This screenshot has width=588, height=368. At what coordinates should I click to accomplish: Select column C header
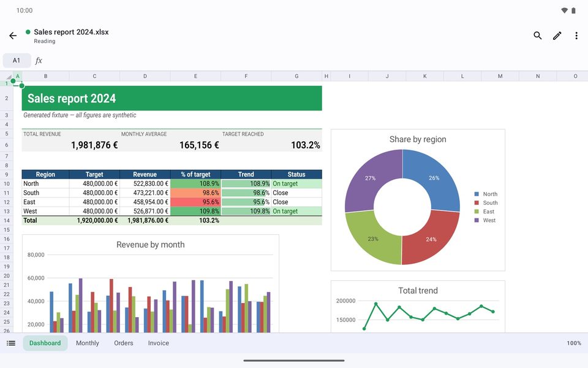(94, 76)
